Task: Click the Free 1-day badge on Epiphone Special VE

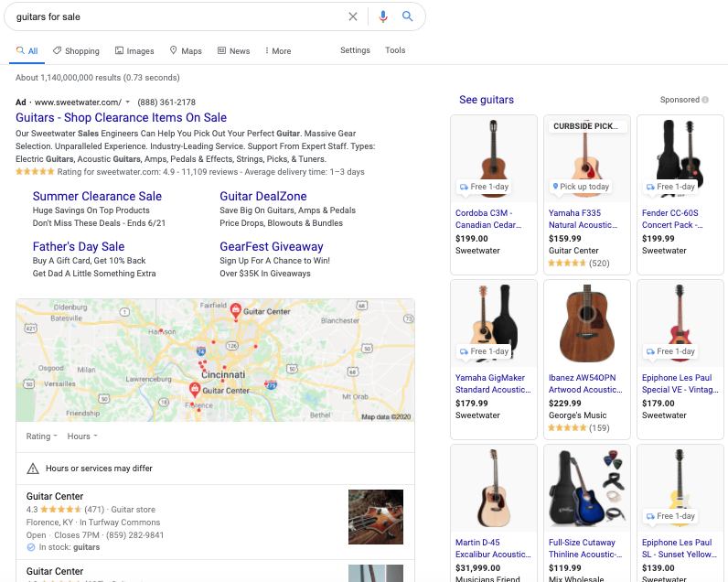Action: click(x=671, y=351)
